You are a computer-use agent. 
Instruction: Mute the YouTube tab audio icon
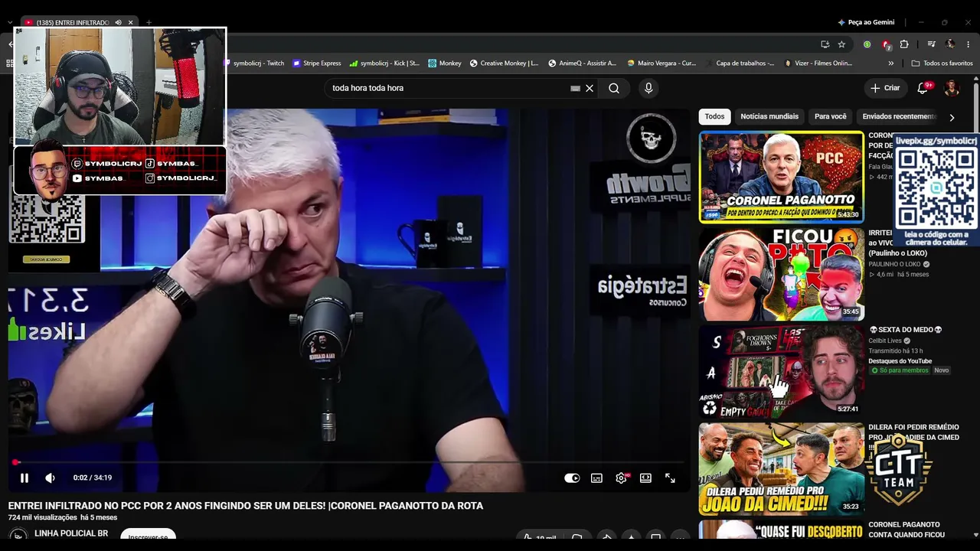coord(118,23)
